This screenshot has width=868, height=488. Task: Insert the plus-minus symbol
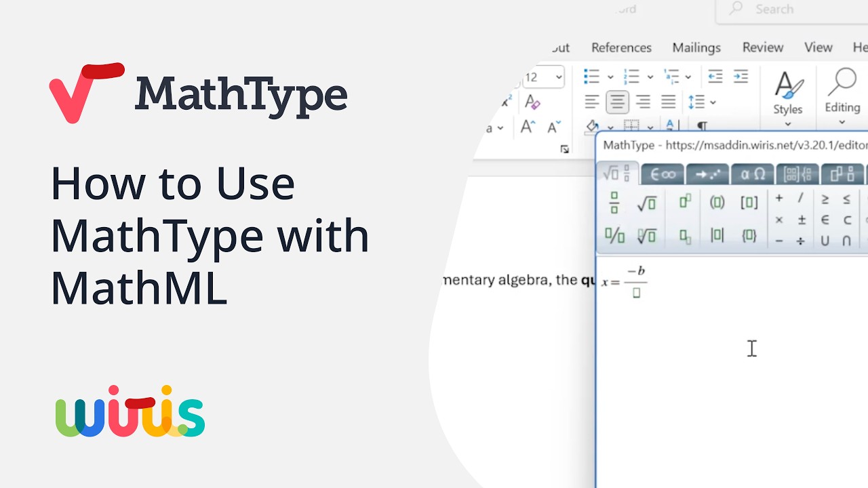click(x=802, y=220)
